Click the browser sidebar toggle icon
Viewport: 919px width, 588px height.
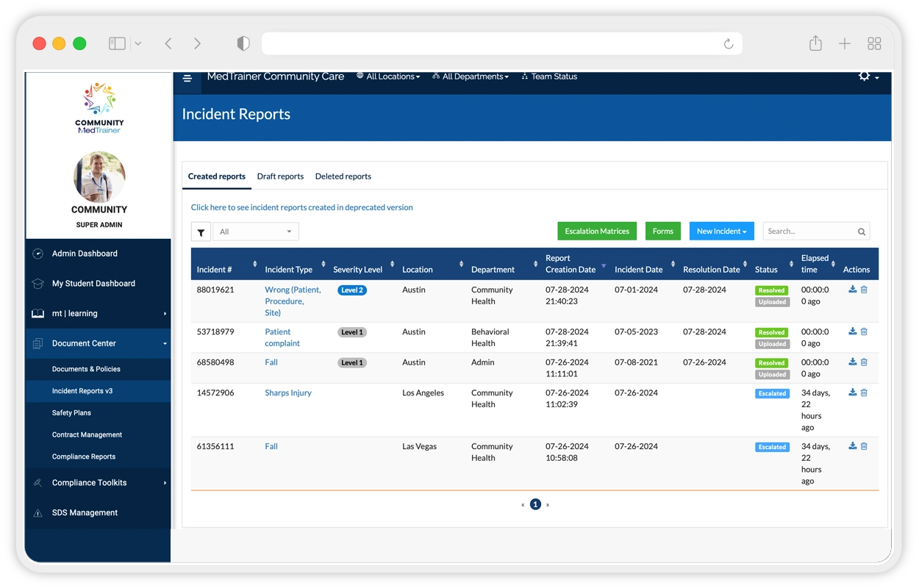pyautogui.click(x=117, y=43)
